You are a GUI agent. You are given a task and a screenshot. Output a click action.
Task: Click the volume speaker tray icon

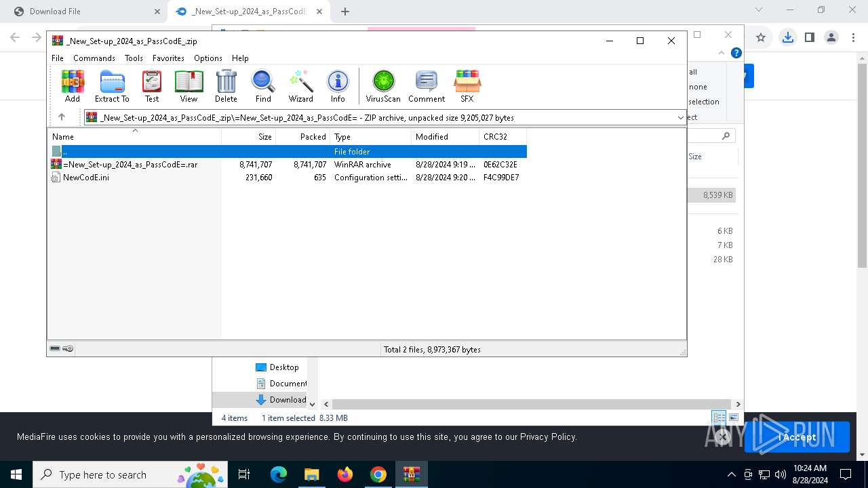pos(781,474)
